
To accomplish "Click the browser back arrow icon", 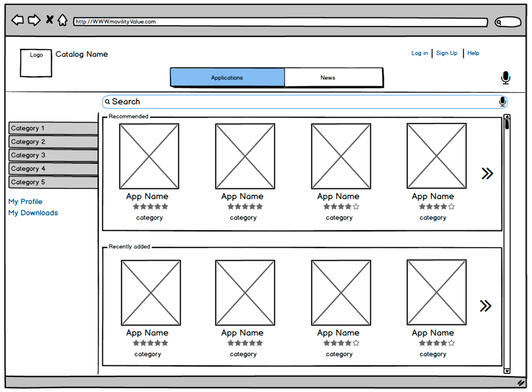I will click(18, 20).
